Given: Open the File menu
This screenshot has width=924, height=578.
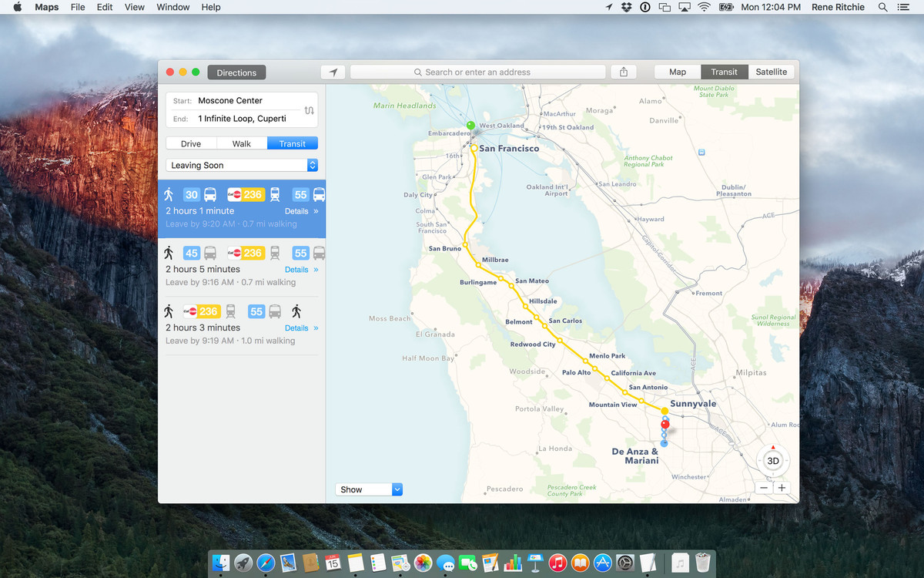Looking at the screenshot, I should click(78, 7).
